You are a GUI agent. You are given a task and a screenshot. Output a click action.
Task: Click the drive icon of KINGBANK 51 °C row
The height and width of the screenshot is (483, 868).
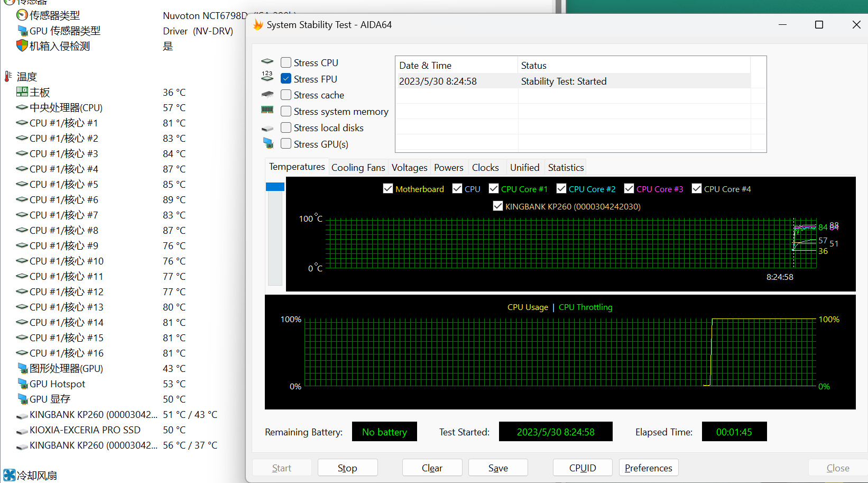22,416
